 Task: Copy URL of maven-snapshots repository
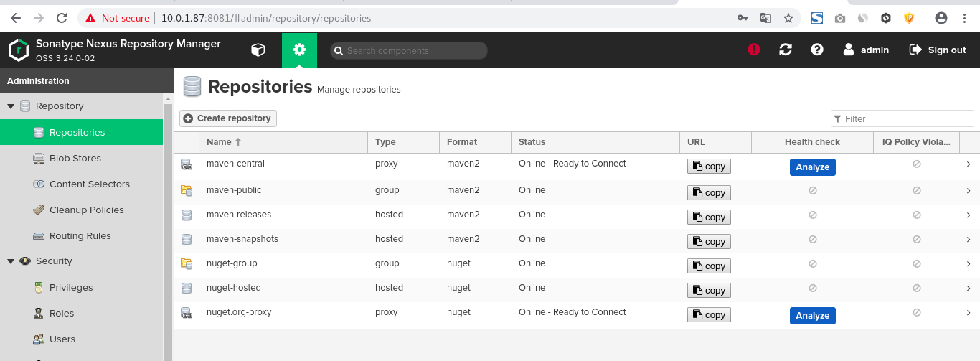tap(709, 241)
